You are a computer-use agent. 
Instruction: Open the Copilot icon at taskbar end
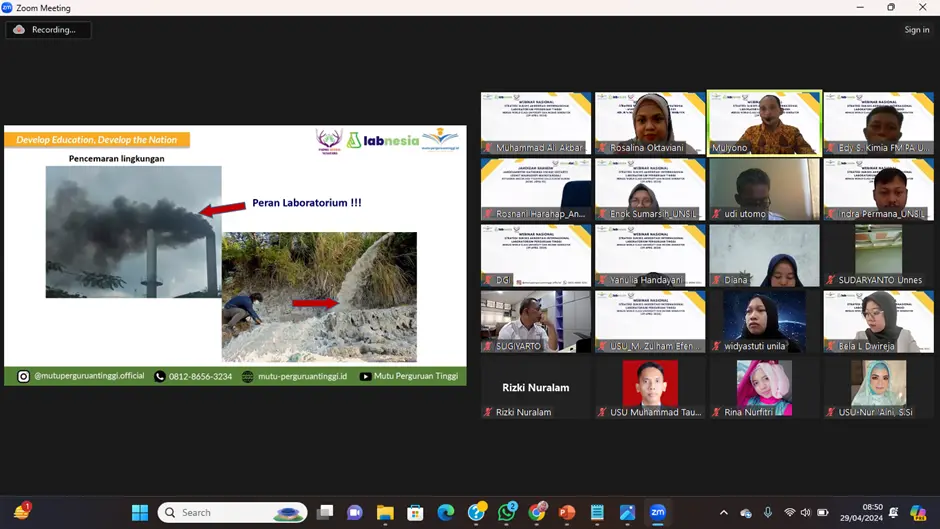point(918,512)
